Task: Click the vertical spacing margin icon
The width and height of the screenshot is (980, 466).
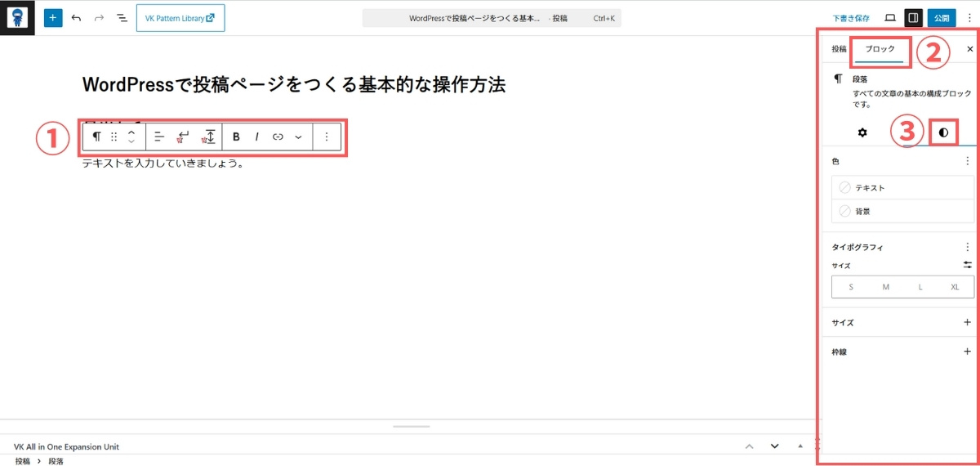Action: tap(209, 137)
